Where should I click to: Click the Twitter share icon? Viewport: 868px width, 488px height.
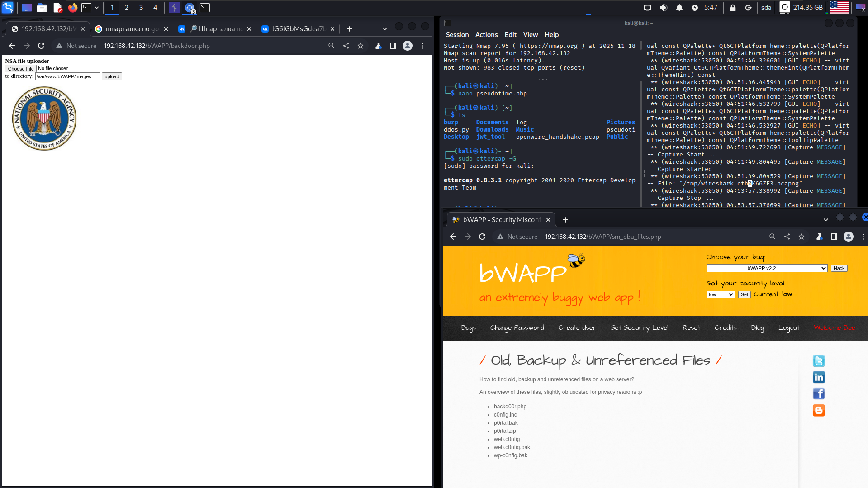coord(818,361)
